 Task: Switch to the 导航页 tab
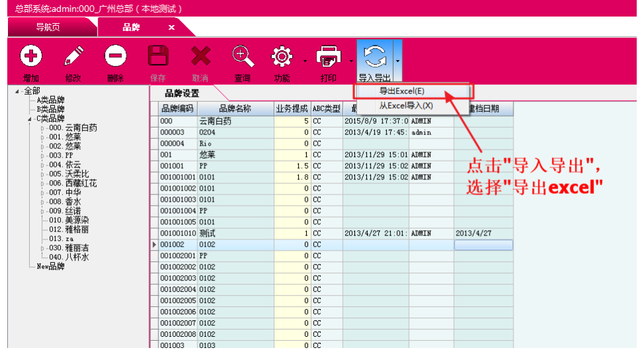point(48,27)
